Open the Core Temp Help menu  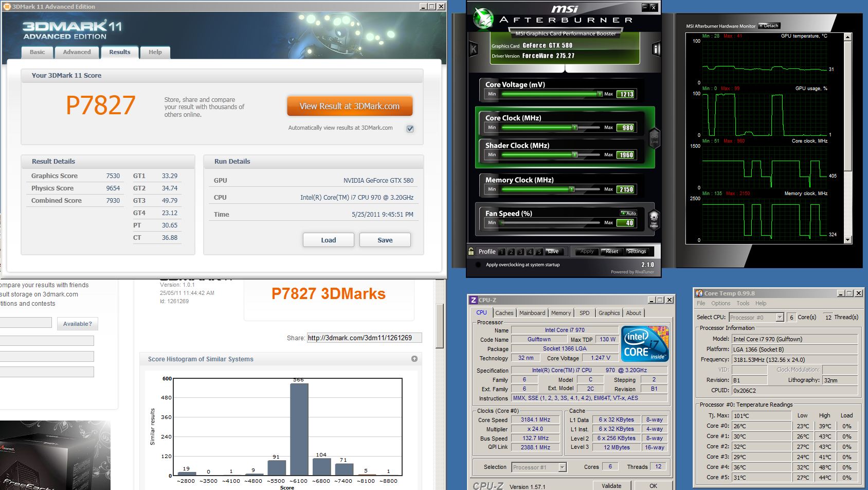click(761, 303)
